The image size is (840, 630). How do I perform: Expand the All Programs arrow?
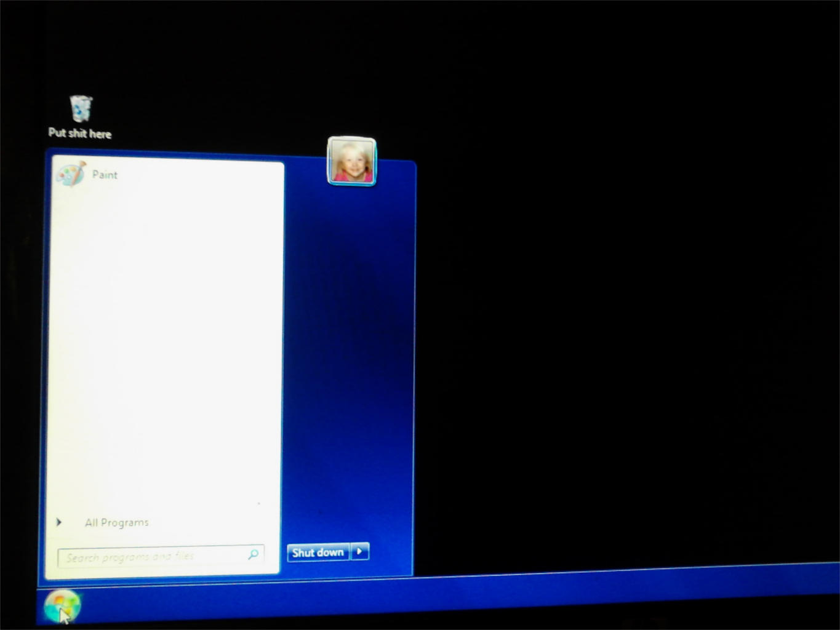pos(59,522)
